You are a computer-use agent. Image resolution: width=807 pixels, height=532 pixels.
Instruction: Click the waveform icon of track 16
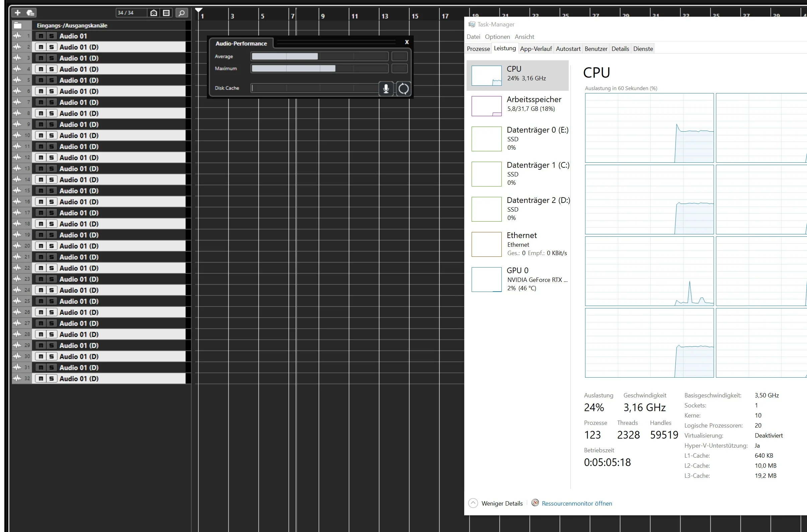[x=17, y=202]
